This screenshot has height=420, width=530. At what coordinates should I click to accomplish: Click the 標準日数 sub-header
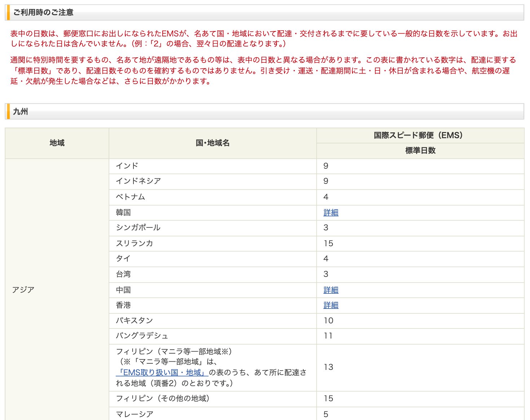coord(420,151)
